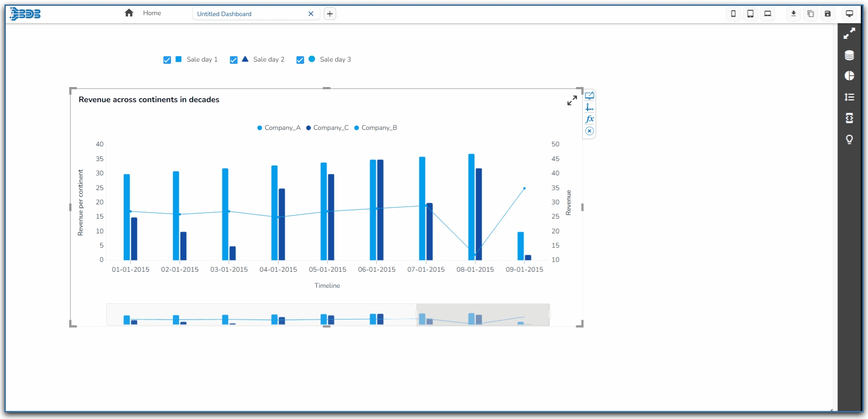Image resolution: width=868 pixels, height=419 pixels.
Task: Open the datasets stack icon in sidebar
Action: coord(849,55)
